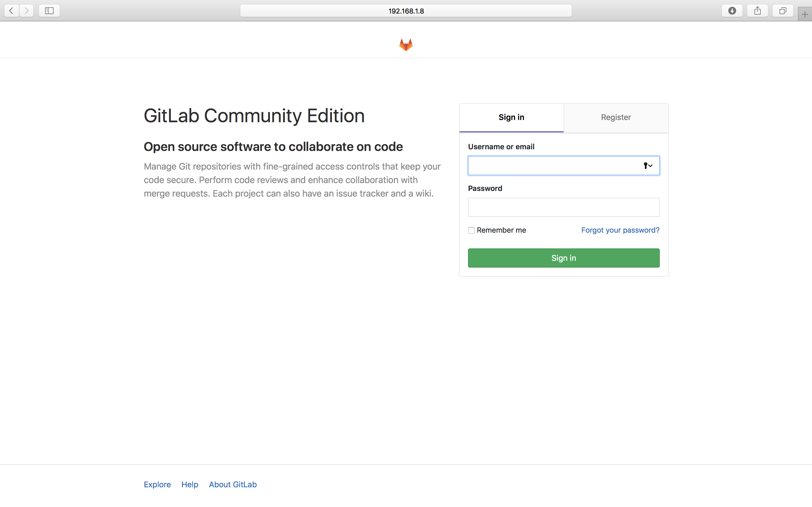
Task: Switch to the Register tab
Action: (616, 117)
